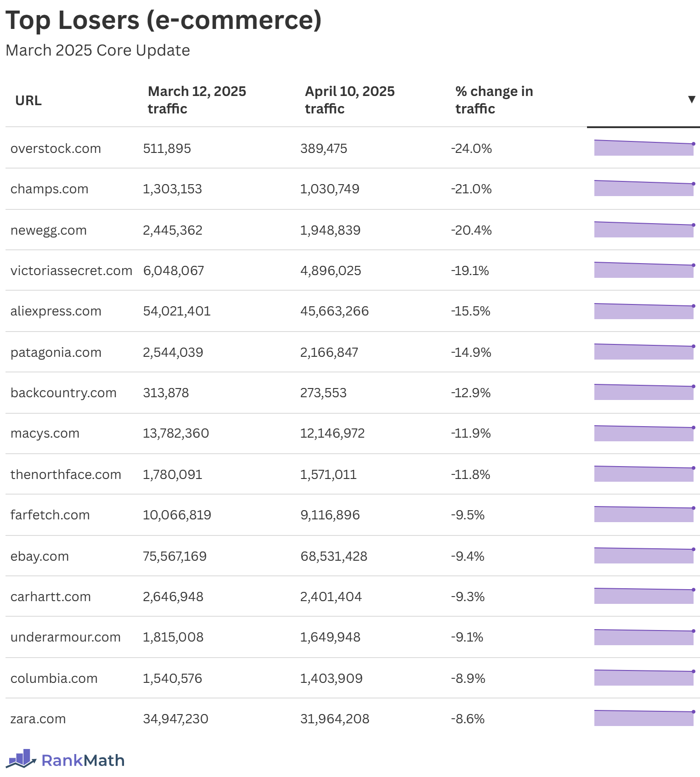The width and height of the screenshot is (700, 777).
Task: Click the -24.0% change value
Action: (471, 148)
